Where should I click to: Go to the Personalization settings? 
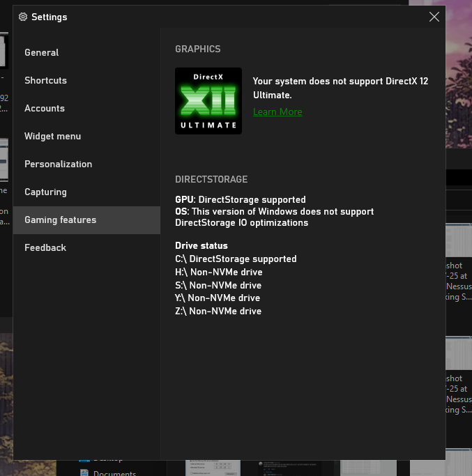pyautogui.click(x=86, y=164)
